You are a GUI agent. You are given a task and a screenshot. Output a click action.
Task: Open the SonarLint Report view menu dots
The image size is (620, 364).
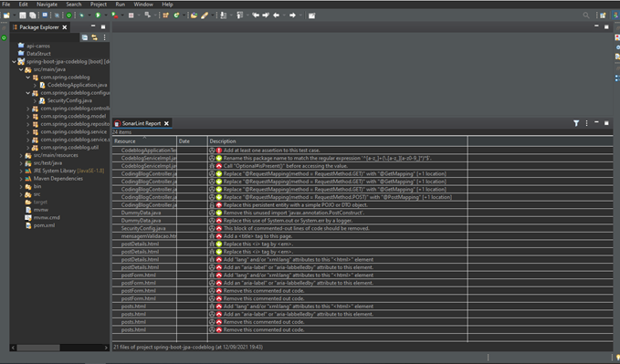586,123
